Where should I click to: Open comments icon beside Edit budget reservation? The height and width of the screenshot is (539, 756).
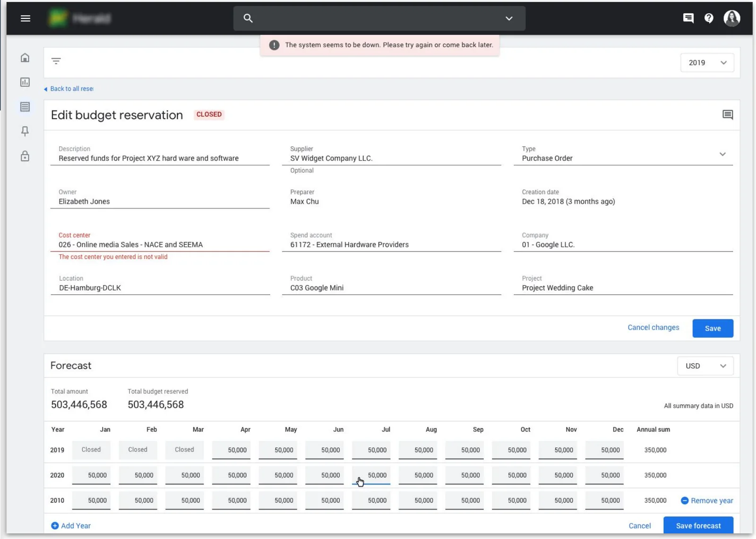(728, 115)
